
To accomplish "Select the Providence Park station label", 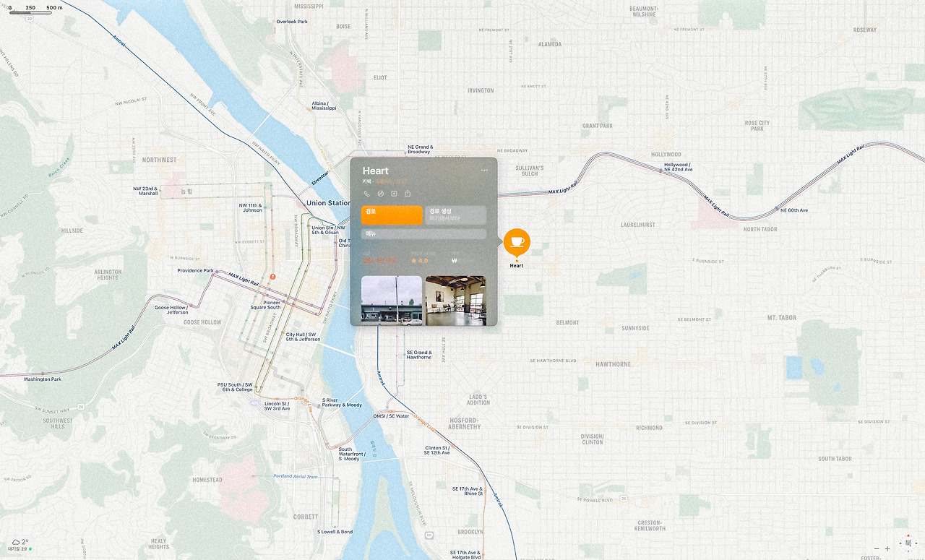I will pyautogui.click(x=196, y=271).
